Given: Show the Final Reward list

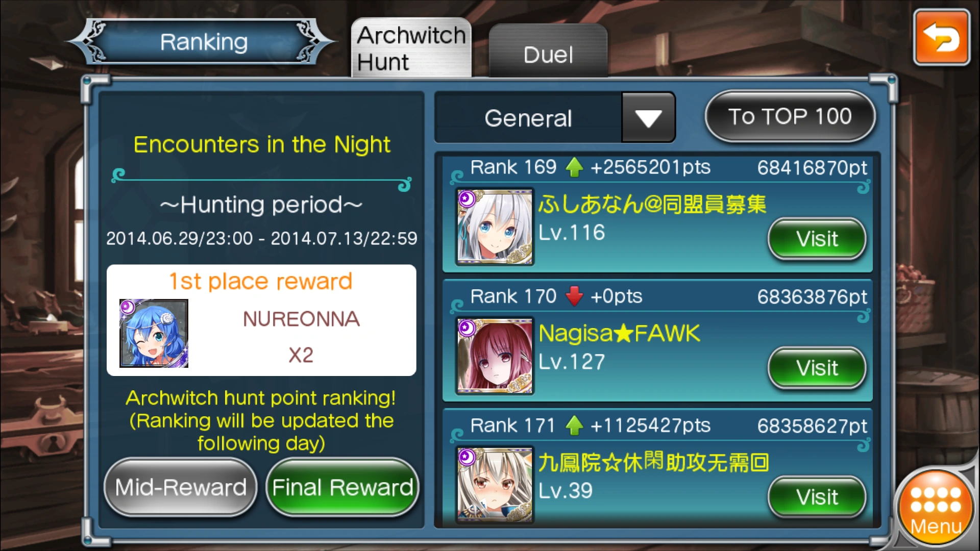Looking at the screenshot, I should [x=342, y=487].
